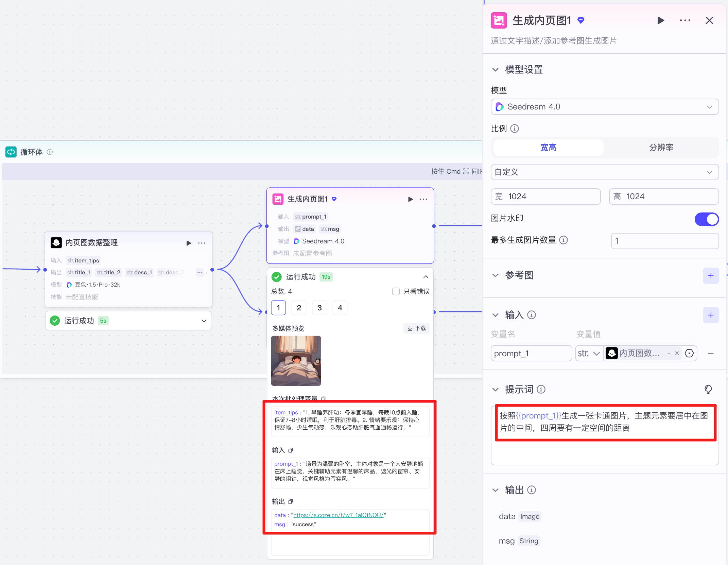
Task: Collapse the 模型设置 section
Action: tap(496, 70)
